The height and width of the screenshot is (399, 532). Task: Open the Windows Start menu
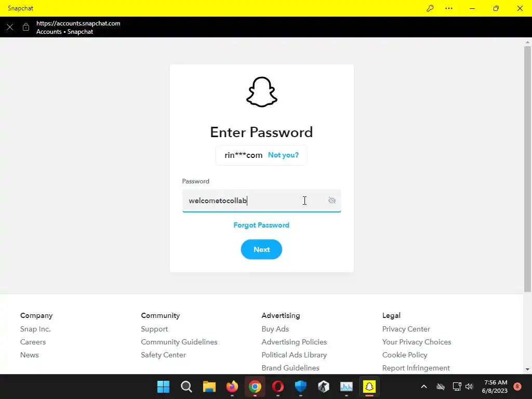pyautogui.click(x=163, y=387)
